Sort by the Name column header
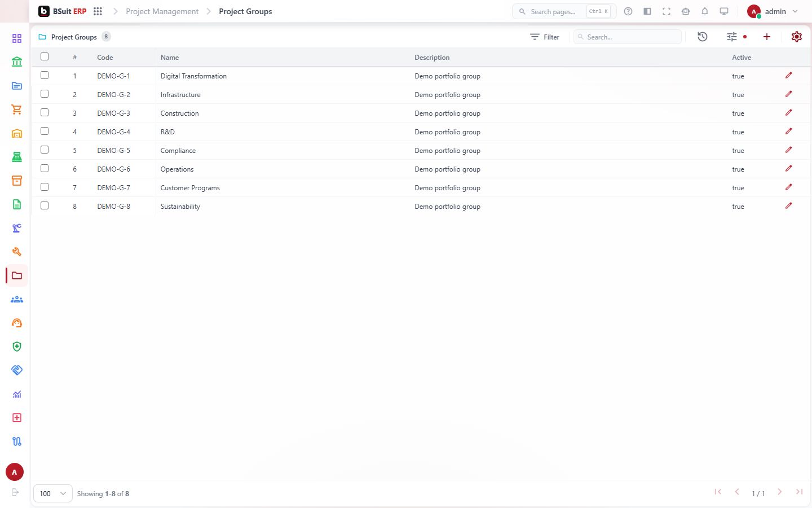This screenshot has width=812, height=508. pos(170,58)
